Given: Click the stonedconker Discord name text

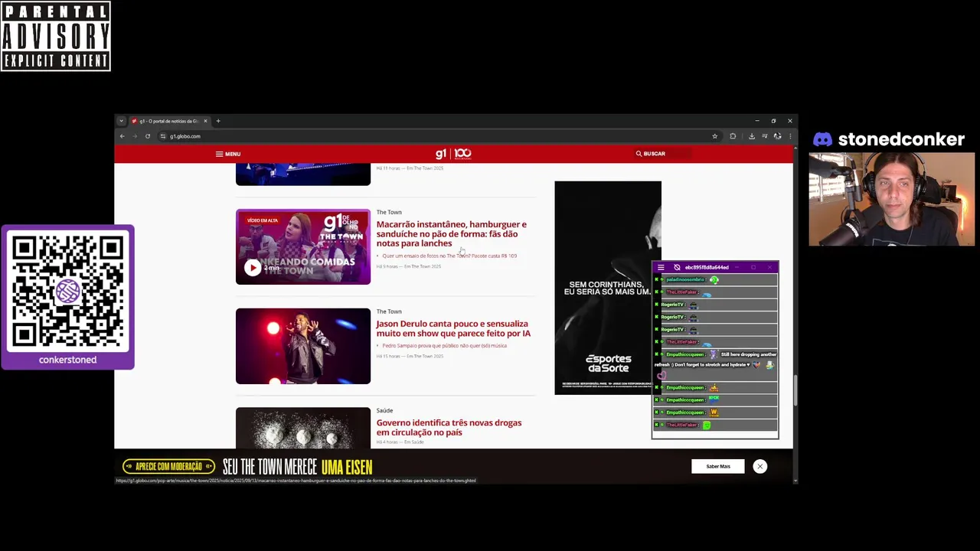Looking at the screenshot, I should (x=901, y=139).
